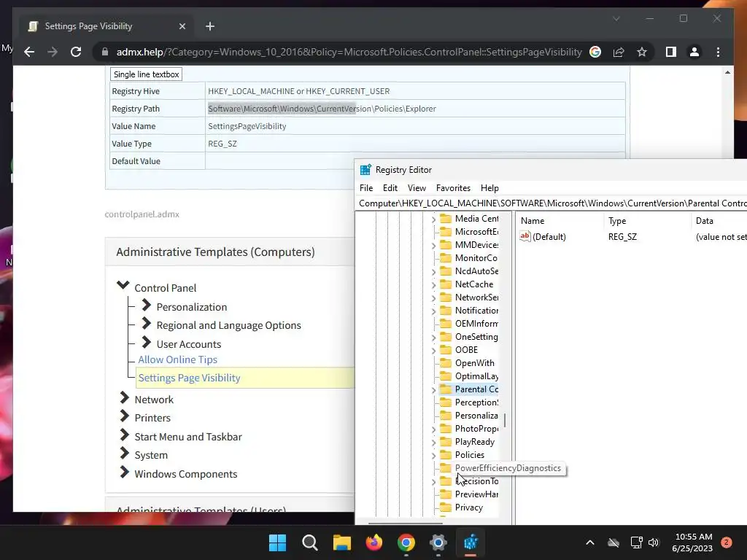Click the SettingsPageVisibility value name cell

click(x=415, y=126)
